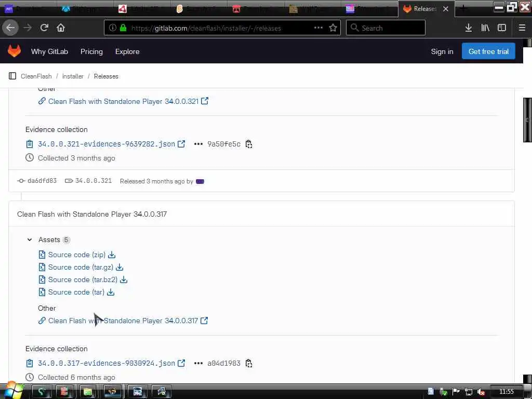The image size is (532, 399).
Task: Open Clean Flash with Standalone Player 34.0.0.321 link
Action: (x=123, y=101)
